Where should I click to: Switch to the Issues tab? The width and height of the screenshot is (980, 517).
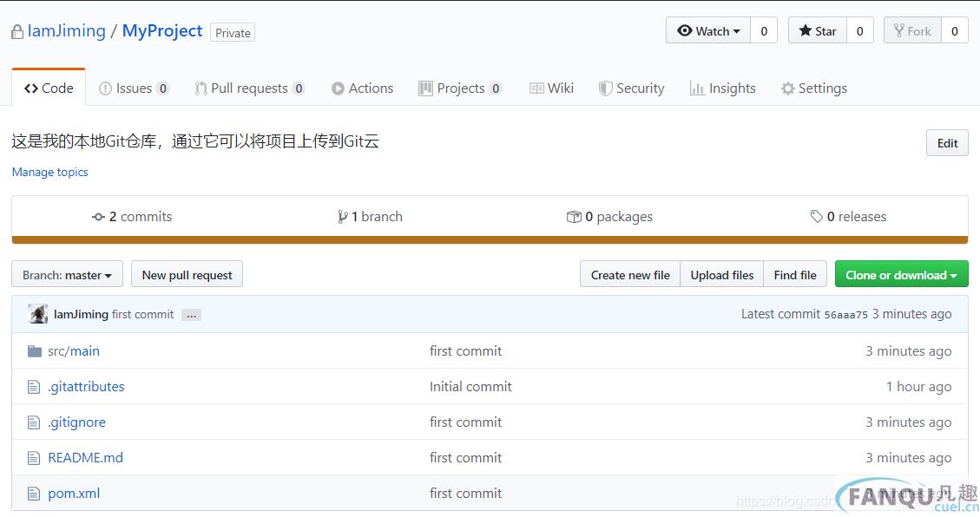(x=134, y=88)
